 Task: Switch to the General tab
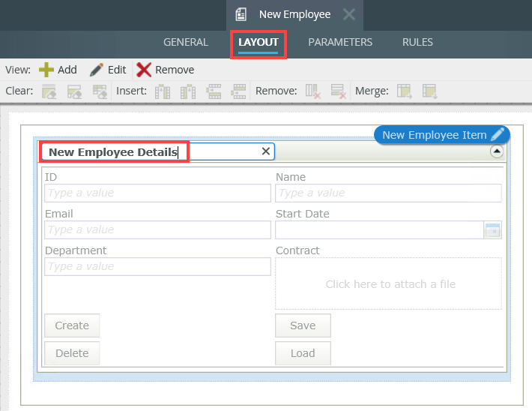pos(186,42)
